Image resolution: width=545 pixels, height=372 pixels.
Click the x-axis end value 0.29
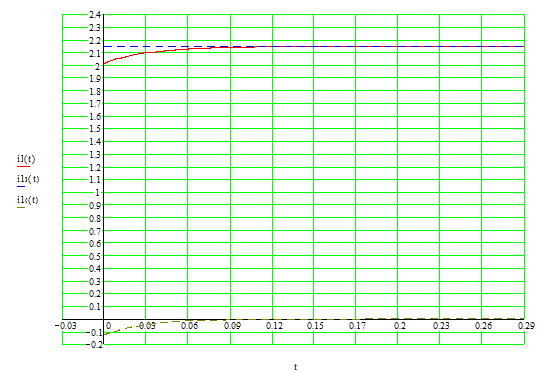pos(526,326)
